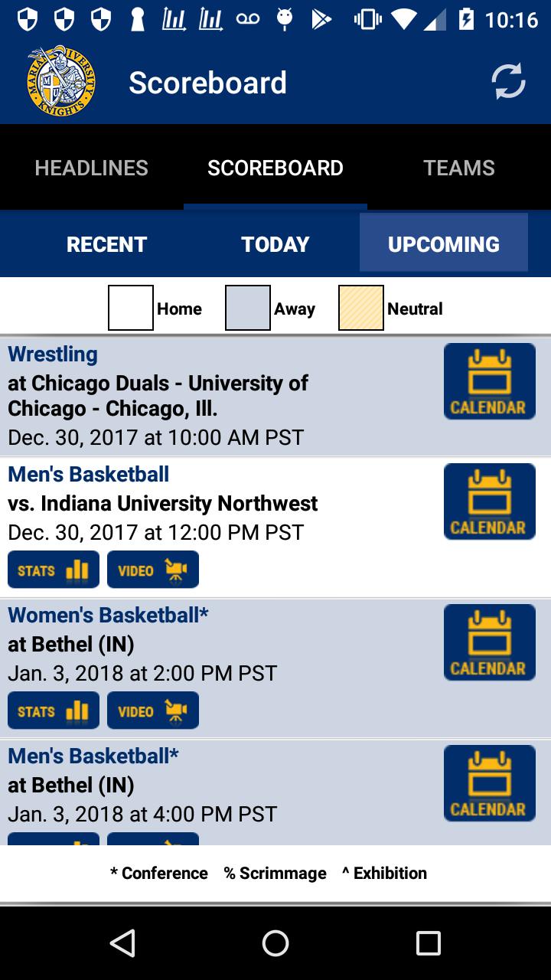Show Recent scores
The height and width of the screenshot is (980, 551).
pos(106,244)
